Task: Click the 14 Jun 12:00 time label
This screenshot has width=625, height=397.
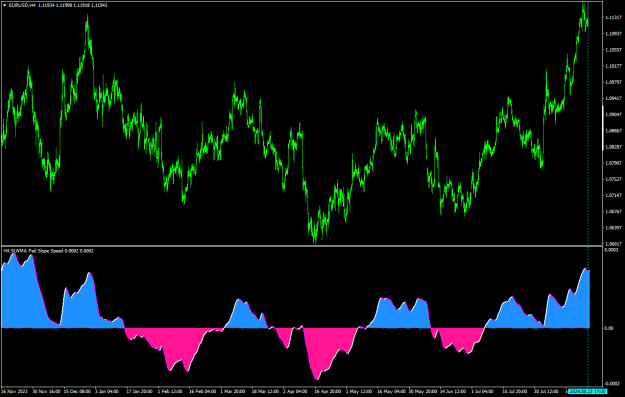Action: (453, 391)
